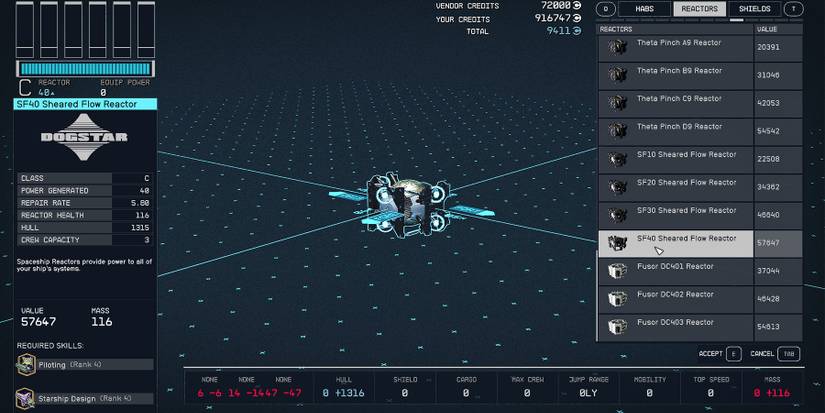
Task: Click the Fusor DC403 Reactor icon
Action: pyautogui.click(x=617, y=327)
